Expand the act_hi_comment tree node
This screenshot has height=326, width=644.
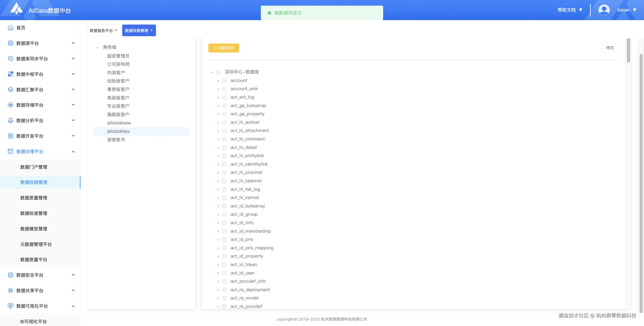218,139
